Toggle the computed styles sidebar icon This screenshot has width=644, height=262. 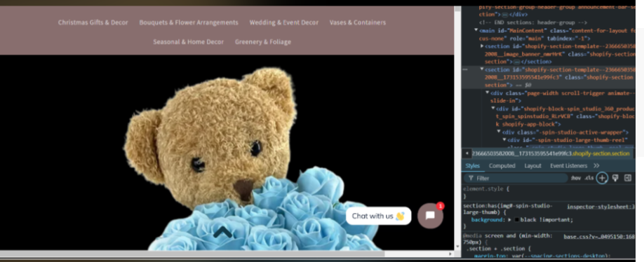[x=628, y=178]
